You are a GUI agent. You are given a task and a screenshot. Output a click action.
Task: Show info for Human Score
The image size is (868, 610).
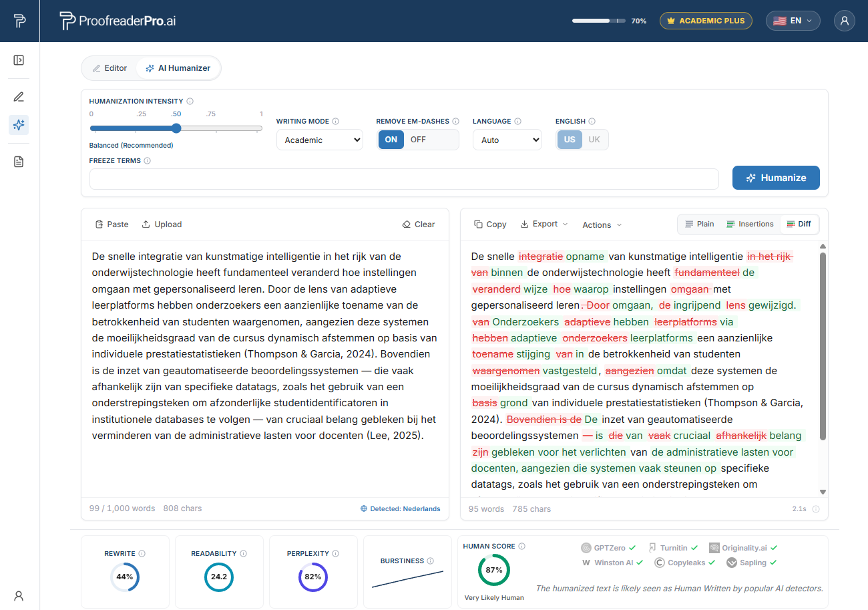pyautogui.click(x=522, y=547)
